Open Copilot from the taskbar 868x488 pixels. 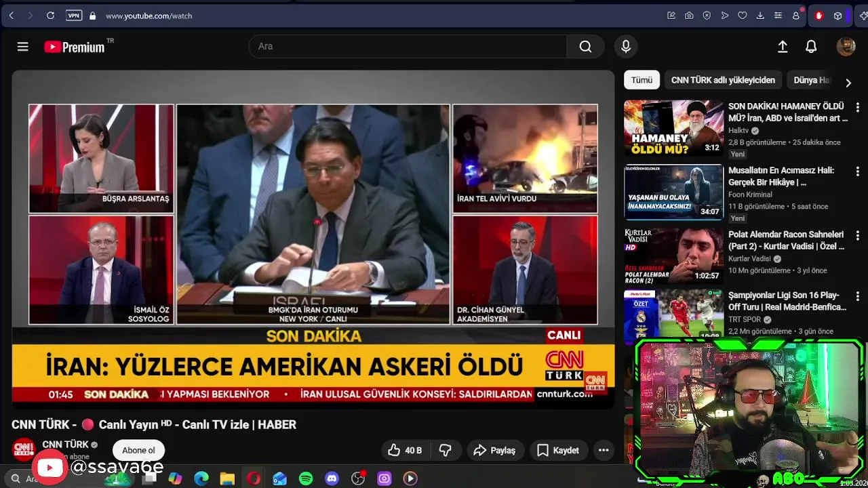[x=176, y=479]
